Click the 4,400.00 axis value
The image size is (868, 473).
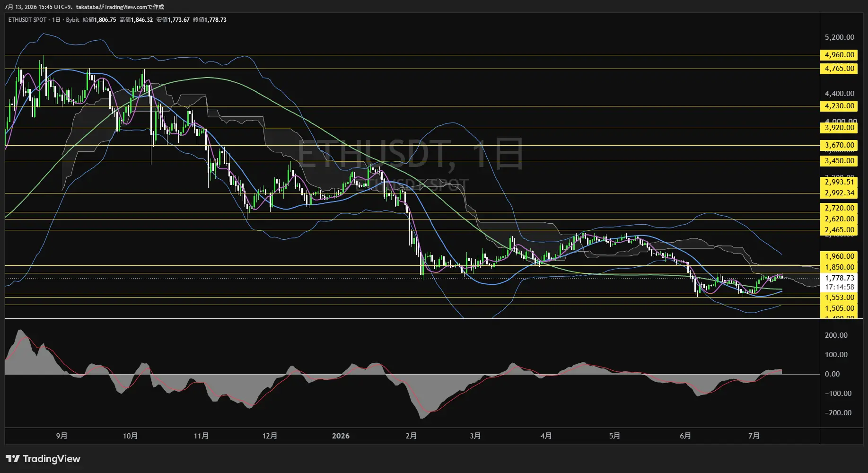839,94
